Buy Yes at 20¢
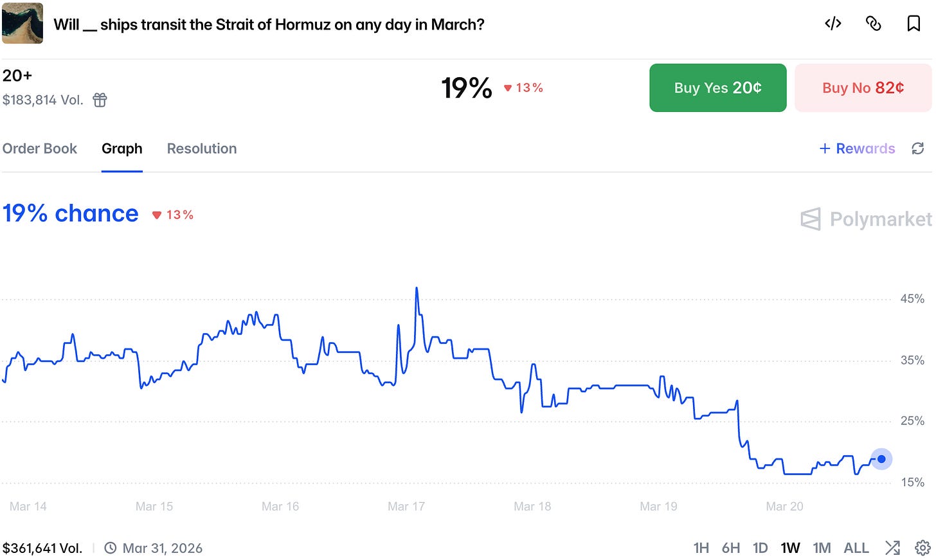 pyautogui.click(x=718, y=87)
